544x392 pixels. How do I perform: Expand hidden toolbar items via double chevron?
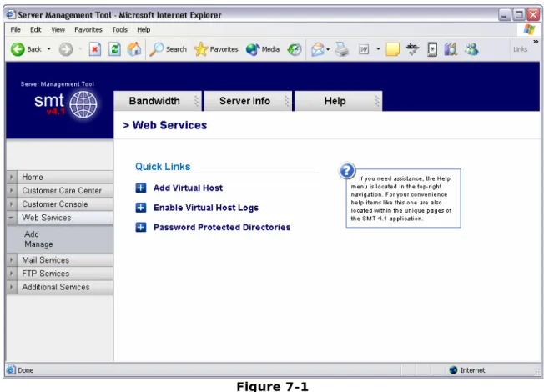pyautogui.click(x=536, y=42)
